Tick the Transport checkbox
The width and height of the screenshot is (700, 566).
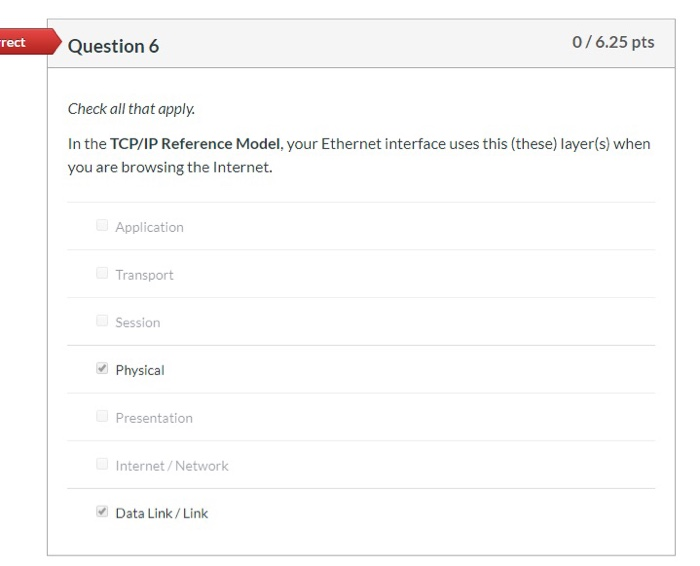click(102, 274)
